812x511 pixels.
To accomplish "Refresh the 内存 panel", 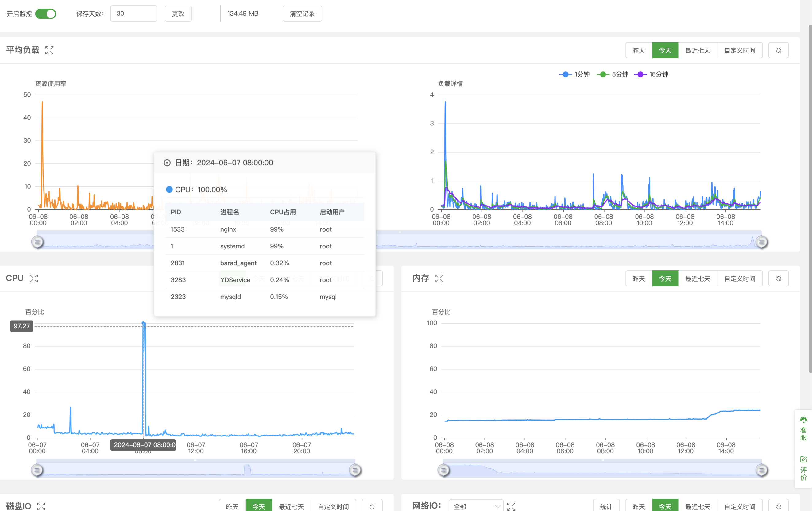I will tap(778, 279).
